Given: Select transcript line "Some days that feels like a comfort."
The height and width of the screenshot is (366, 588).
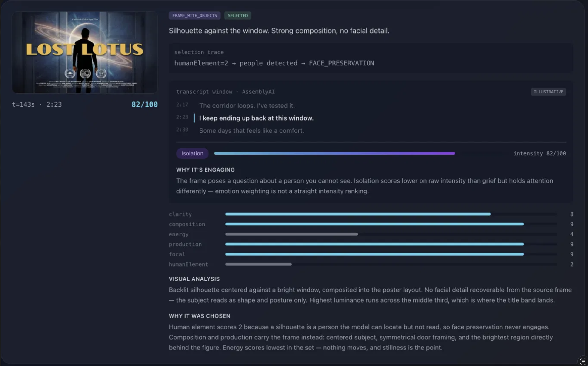Looking at the screenshot, I should coord(251,131).
